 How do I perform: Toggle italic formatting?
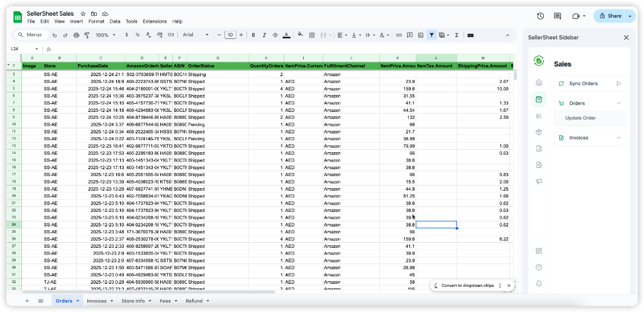tap(265, 35)
